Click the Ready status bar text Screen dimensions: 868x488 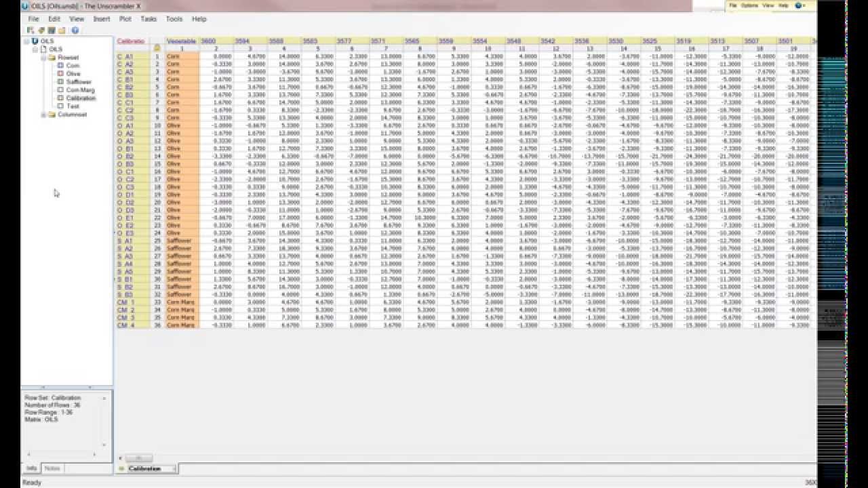pyautogui.click(x=32, y=483)
